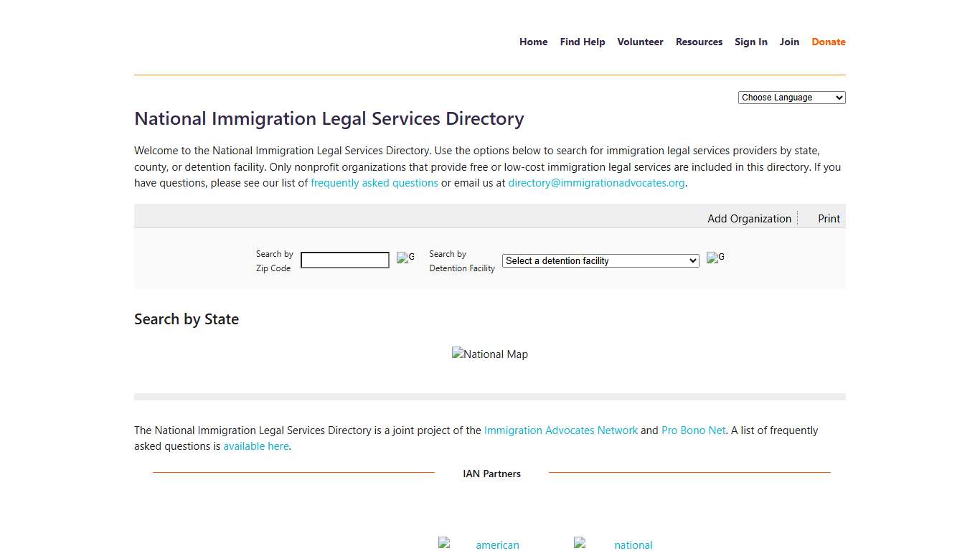
Task: Click Add Organization
Action: coord(749,218)
